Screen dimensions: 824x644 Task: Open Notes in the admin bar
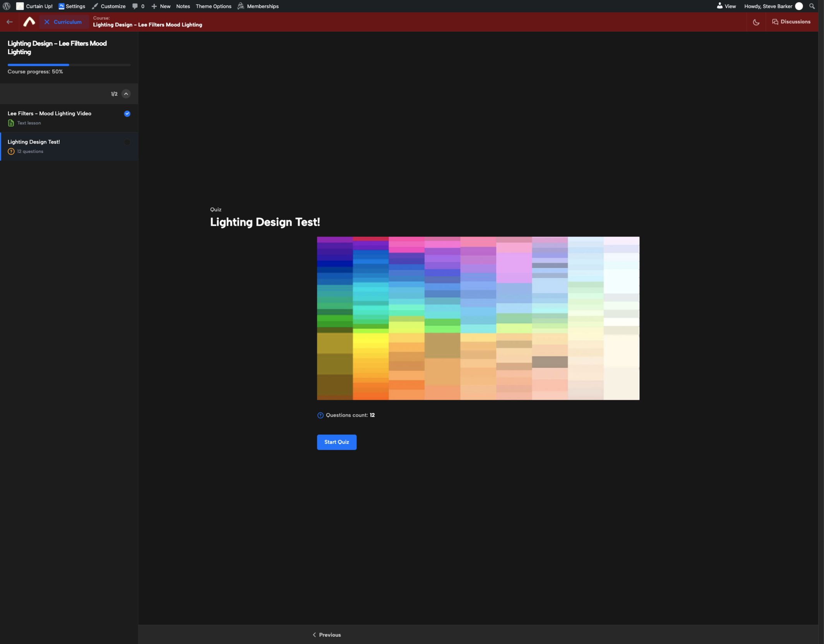(x=183, y=6)
